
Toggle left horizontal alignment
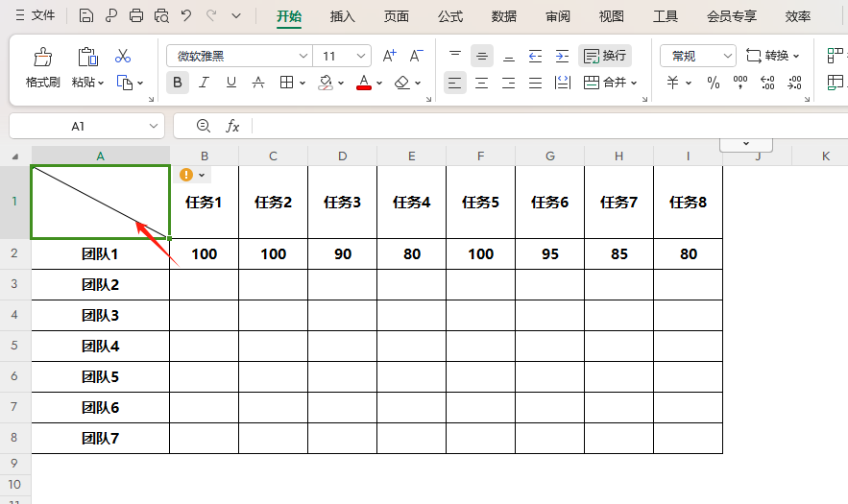pyautogui.click(x=455, y=83)
